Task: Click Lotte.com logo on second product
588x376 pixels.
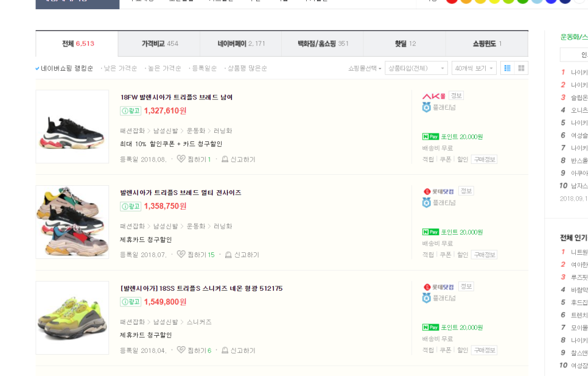Action: coord(438,191)
